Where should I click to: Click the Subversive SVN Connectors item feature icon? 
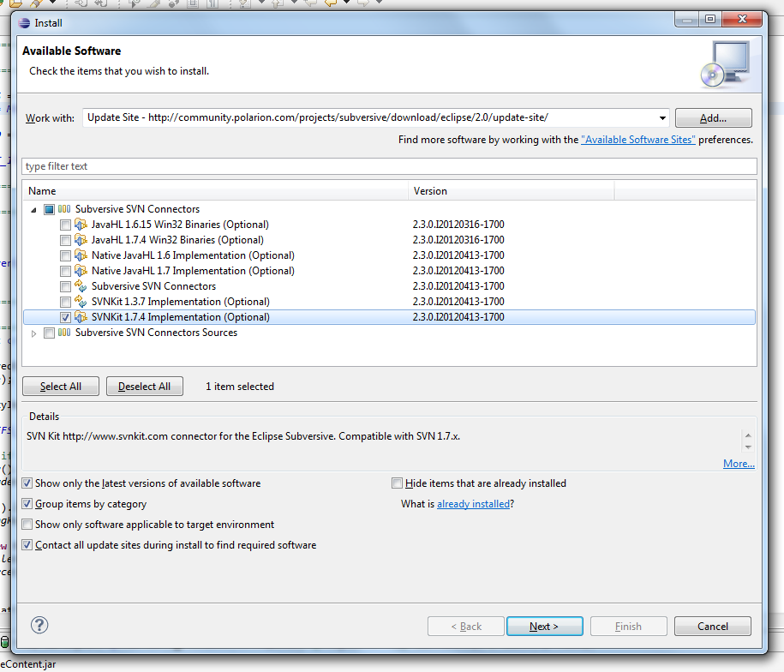point(81,286)
